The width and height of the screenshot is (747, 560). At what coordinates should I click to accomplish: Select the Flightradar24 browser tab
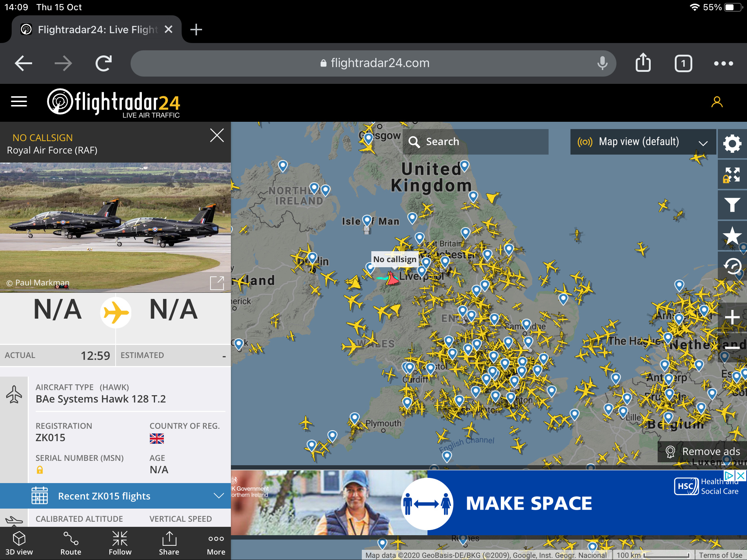click(97, 30)
